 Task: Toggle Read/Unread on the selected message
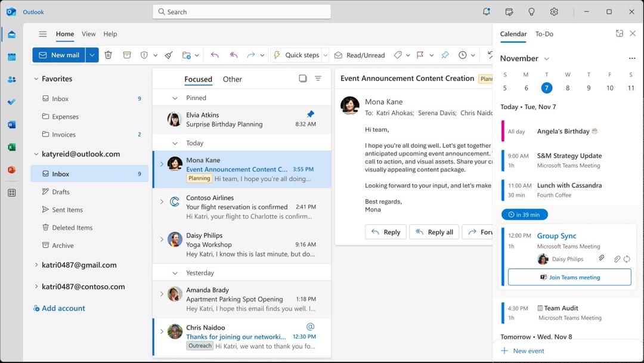(360, 55)
